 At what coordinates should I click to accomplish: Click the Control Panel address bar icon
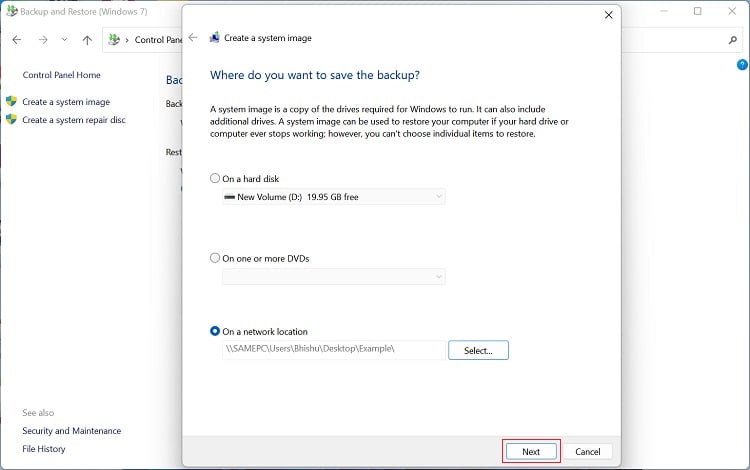point(115,40)
